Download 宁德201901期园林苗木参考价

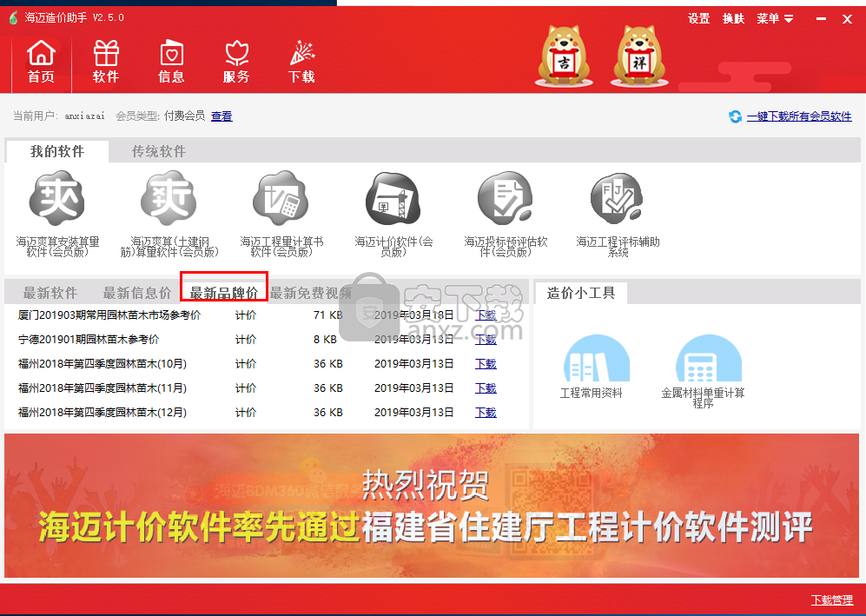(x=486, y=339)
